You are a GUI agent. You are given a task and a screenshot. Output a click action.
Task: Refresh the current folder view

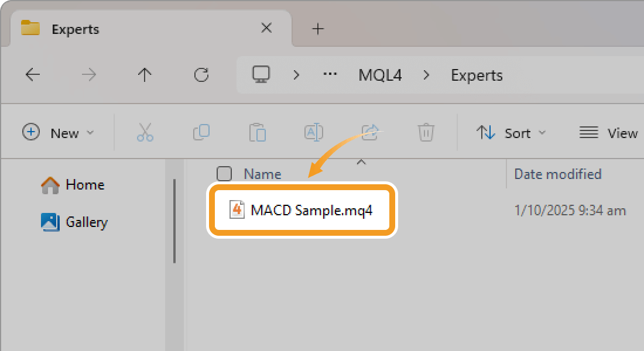coord(201,75)
